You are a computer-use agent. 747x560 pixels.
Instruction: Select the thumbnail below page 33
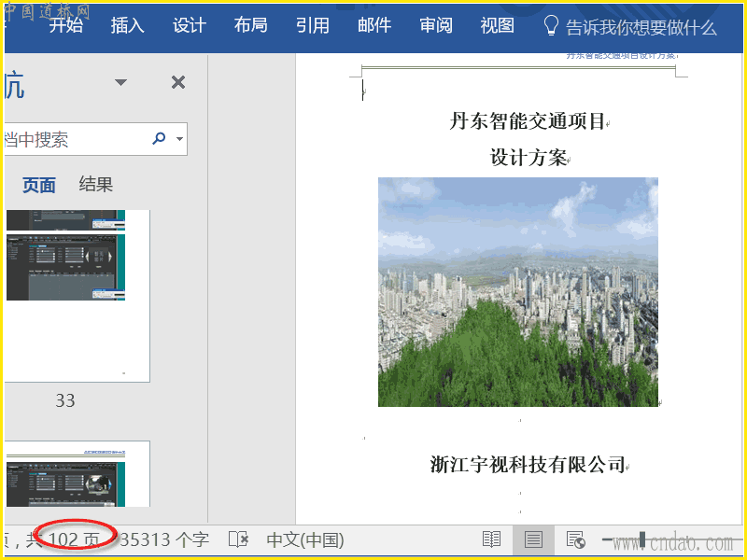click(x=78, y=474)
